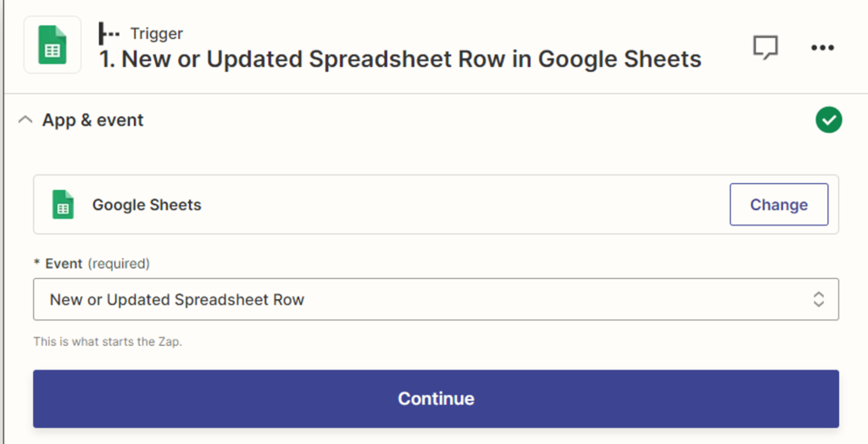868x444 pixels.
Task: Click the green checkmark status icon
Action: pos(828,120)
